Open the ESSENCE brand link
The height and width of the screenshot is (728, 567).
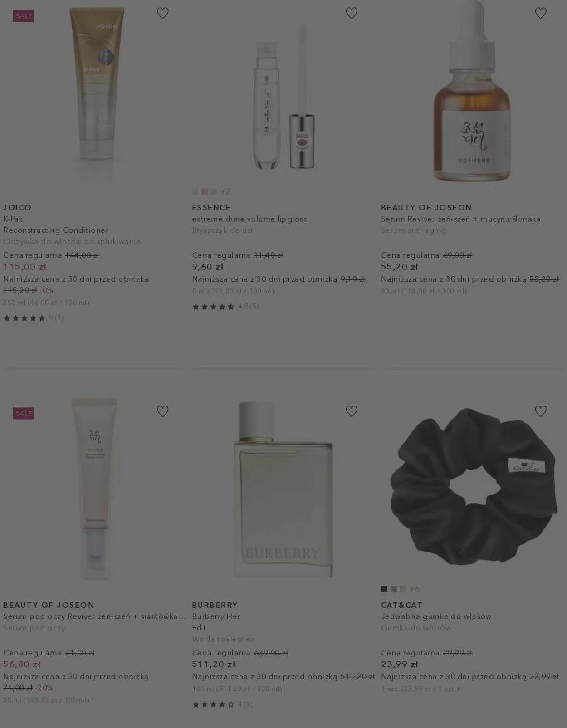[211, 207]
